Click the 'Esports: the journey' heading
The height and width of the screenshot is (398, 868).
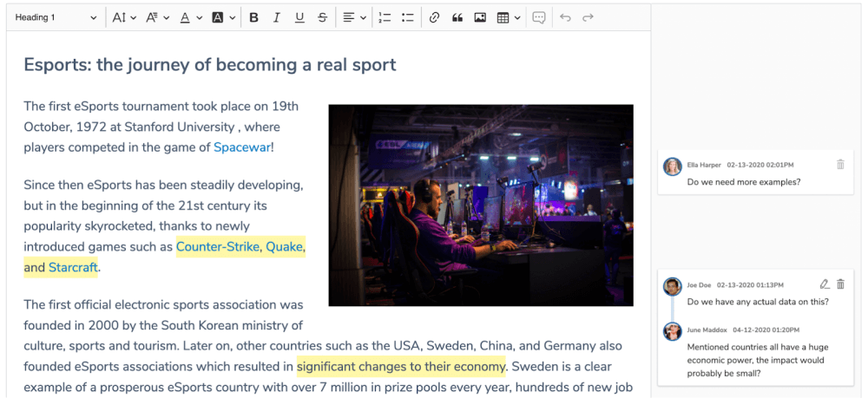click(x=210, y=65)
